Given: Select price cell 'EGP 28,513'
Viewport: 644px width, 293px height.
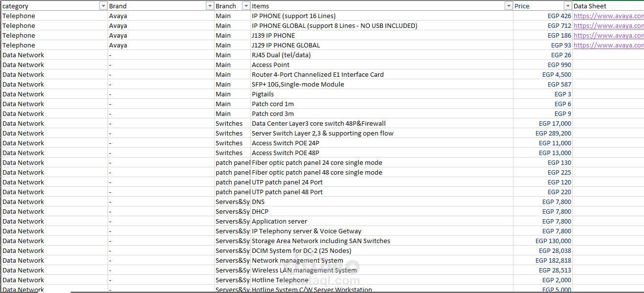Looking at the screenshot, I should (543, 270).
